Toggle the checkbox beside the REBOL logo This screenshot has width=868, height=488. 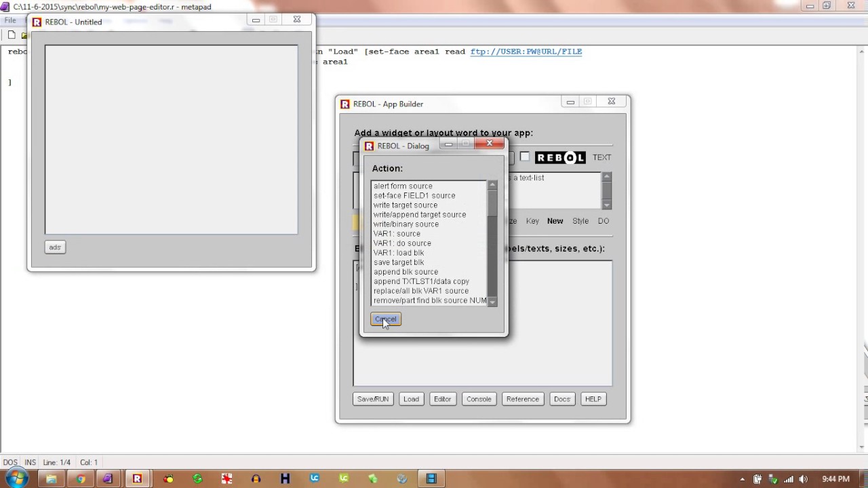525,157
